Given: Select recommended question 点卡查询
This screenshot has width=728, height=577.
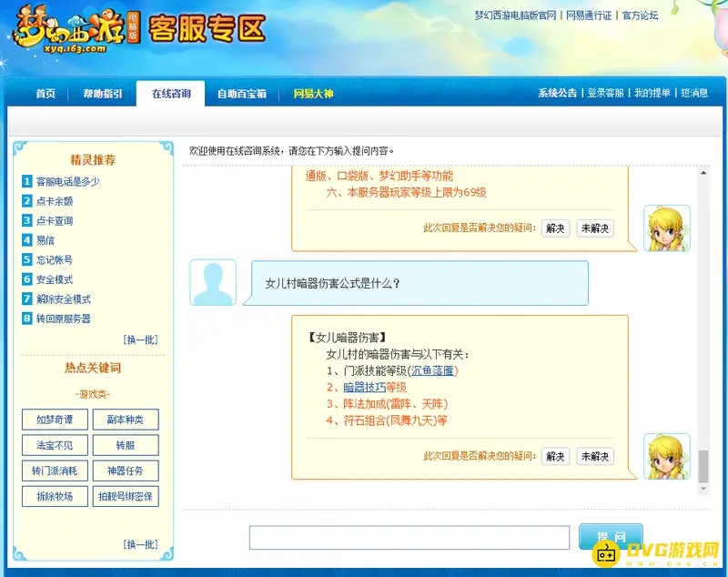Looking at the screenshot, I should [x=55, y=220].
